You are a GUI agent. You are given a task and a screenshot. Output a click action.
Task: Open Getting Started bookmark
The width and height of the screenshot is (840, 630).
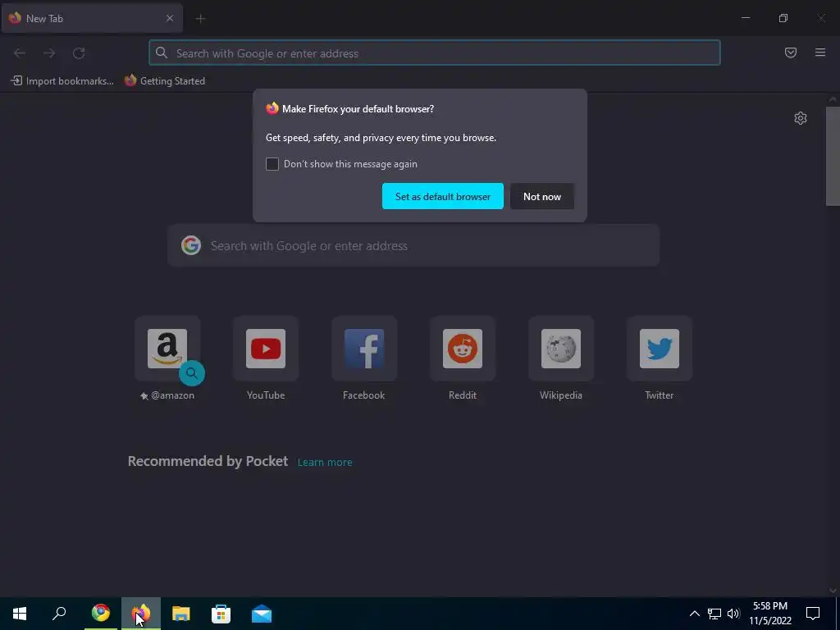tap(165, 81)
